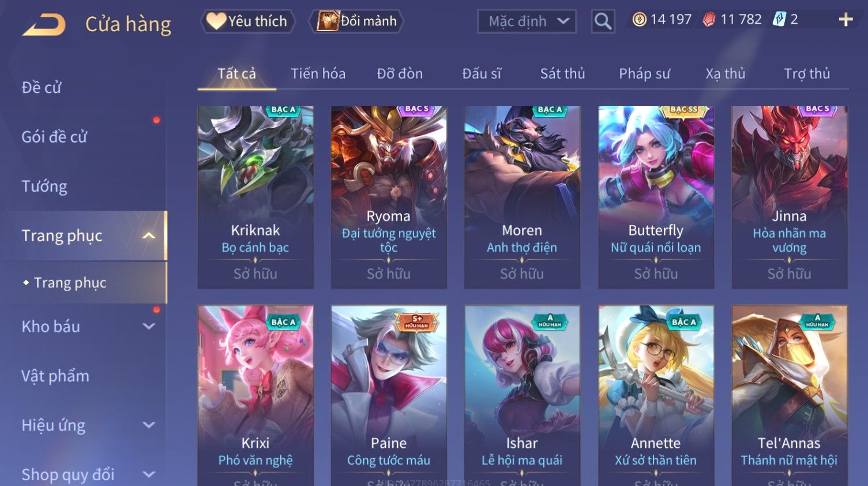Open the Paine Công tước máu skin card
Image resolution: width=868 pixels, height=486 pixels.
coord(389,396)
